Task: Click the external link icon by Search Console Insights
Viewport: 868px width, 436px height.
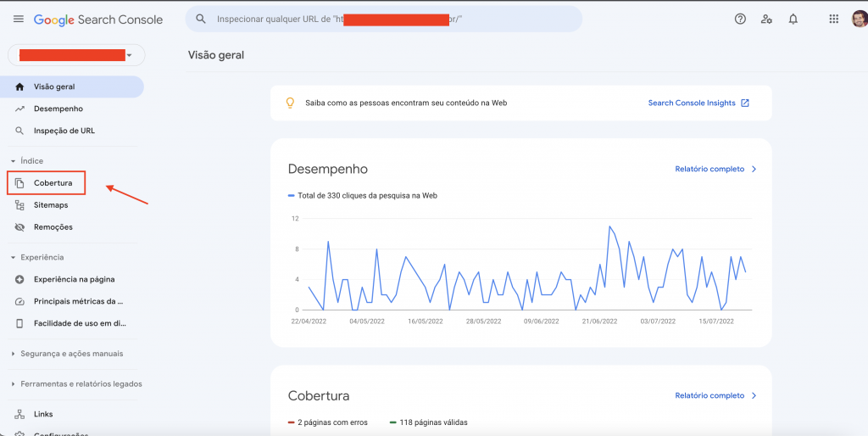Action: tap(745, 103)
